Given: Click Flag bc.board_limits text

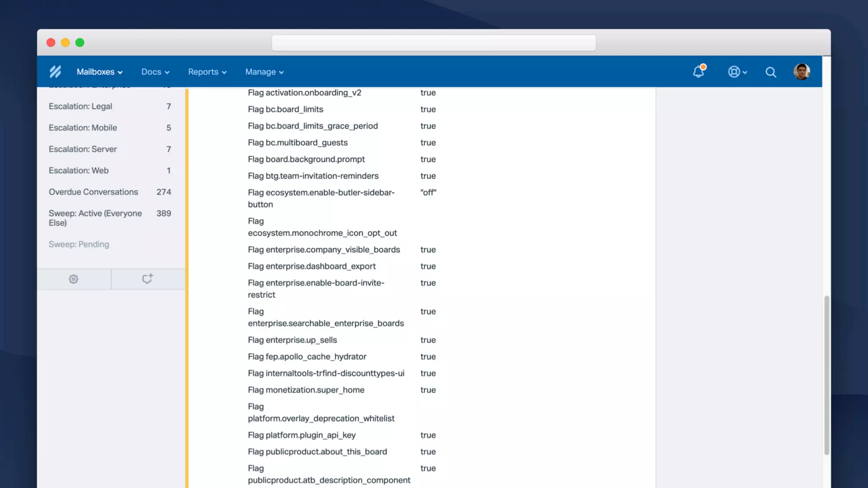Looking at the screenshot, I should [x=285, y=109].
